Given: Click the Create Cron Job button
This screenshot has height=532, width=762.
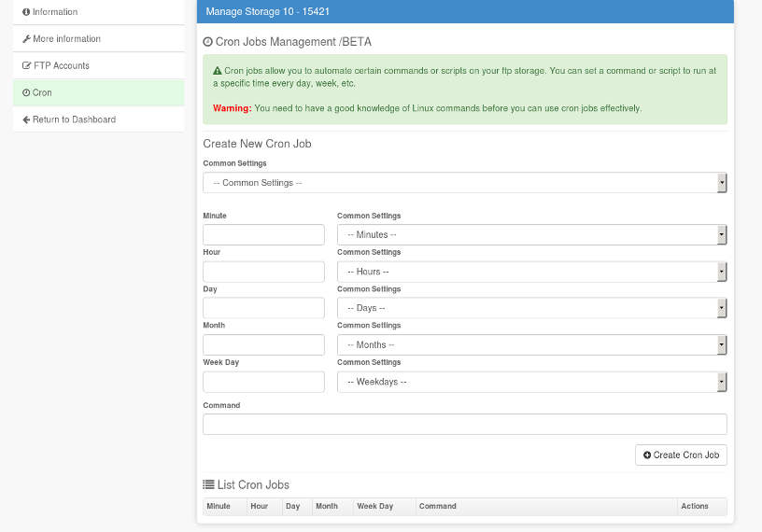Looking at the screenshot, I should pyautogui.click(x=681, y=455).
